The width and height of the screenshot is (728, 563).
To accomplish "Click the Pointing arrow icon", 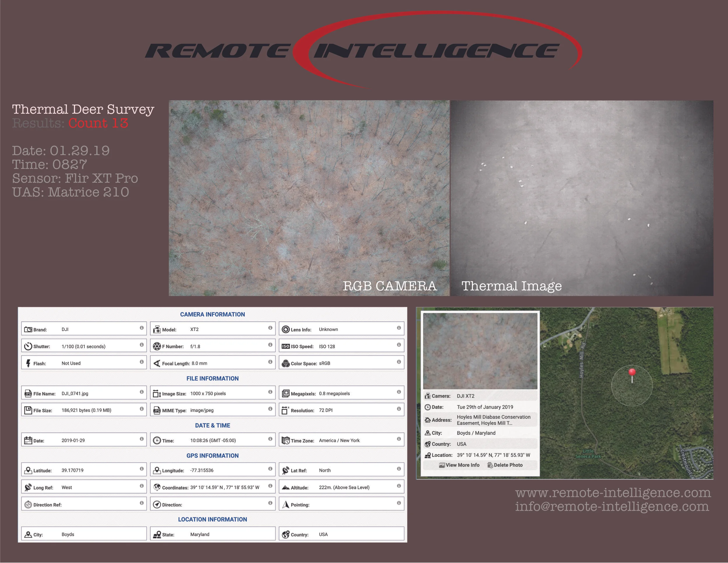I will coord(286,505).
